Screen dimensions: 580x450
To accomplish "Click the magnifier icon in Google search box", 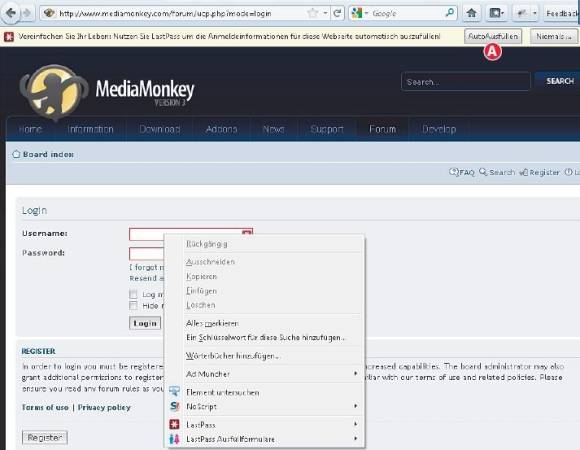I will tap(449, 13).
